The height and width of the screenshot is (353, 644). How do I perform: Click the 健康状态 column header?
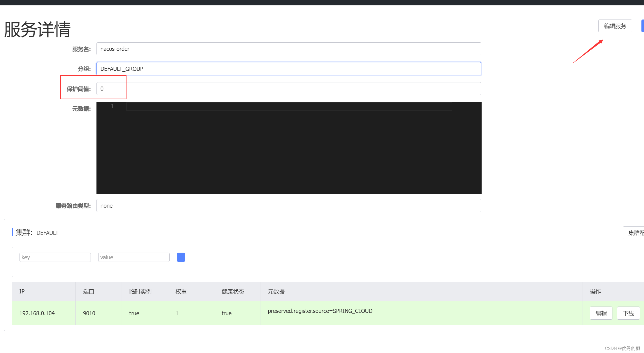232,291
